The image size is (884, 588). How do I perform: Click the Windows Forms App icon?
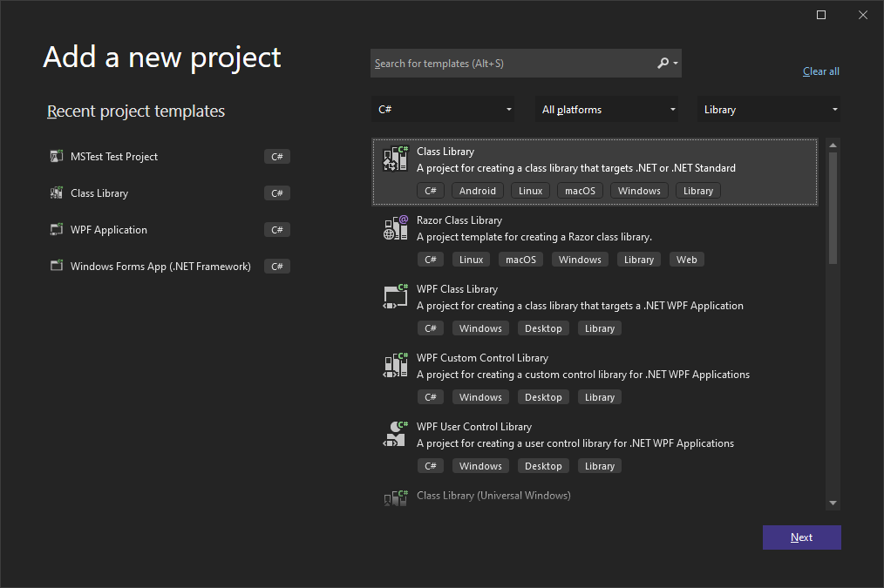pos(57,266)
